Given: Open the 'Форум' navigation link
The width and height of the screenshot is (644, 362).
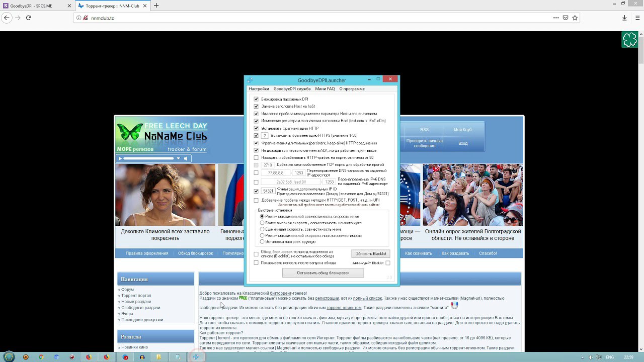Looking at the screenshot, I should point(127,290).
